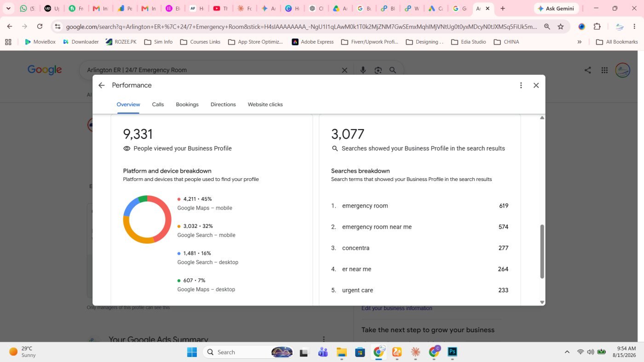Open the share icon near Google apps

587,70
